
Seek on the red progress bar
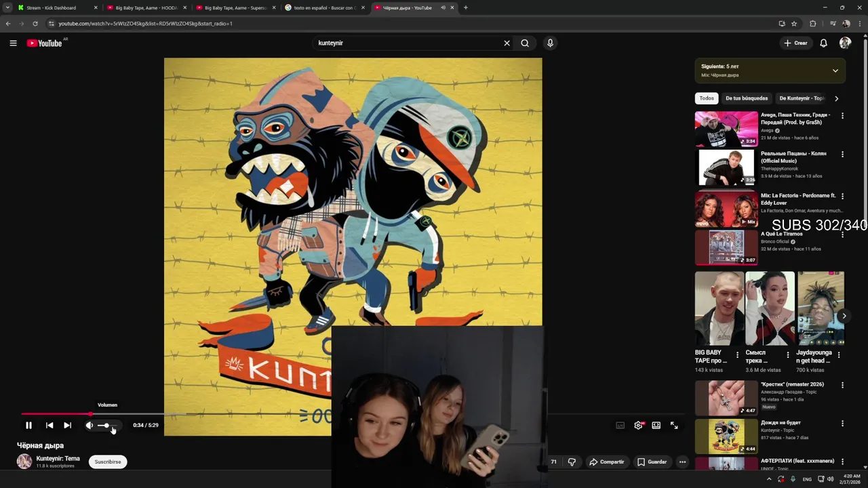tap(56, 413)
